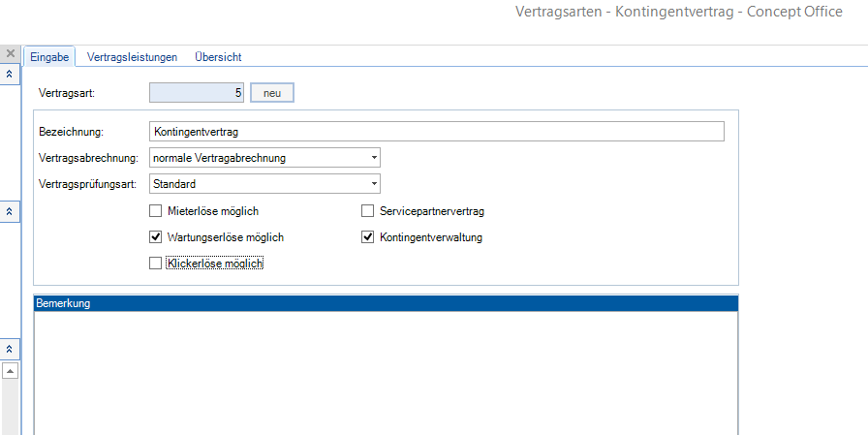Close the left sidebar panel with X
This screenshot has width=868, height=435.
[10, 54]
